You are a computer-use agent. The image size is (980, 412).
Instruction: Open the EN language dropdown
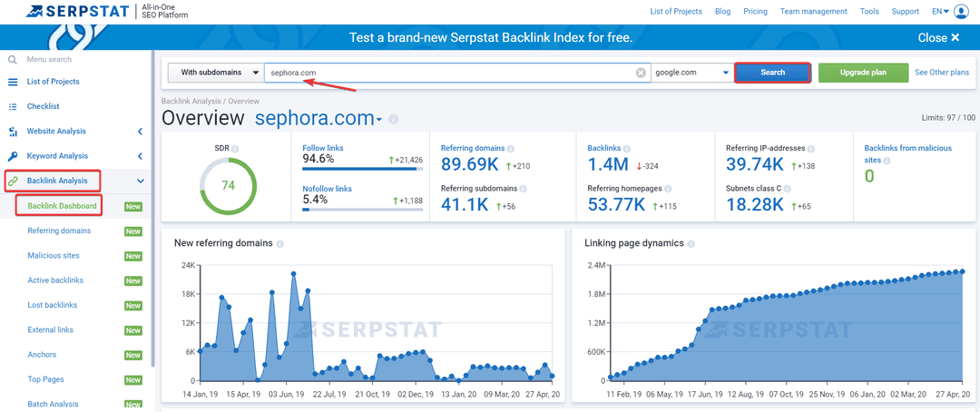(x=940, y=11)
